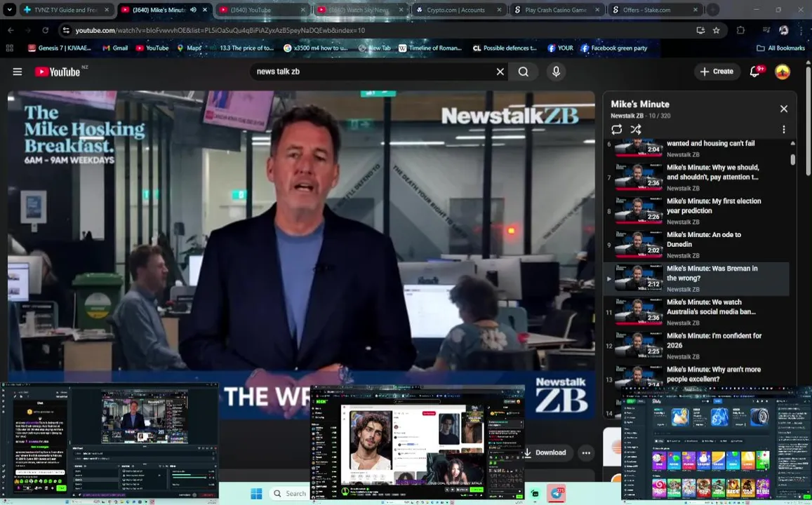Viewport: 812px width, 505px height.
Task: Close the TVNZ TV Guide tab
Action: coord(107,9)
